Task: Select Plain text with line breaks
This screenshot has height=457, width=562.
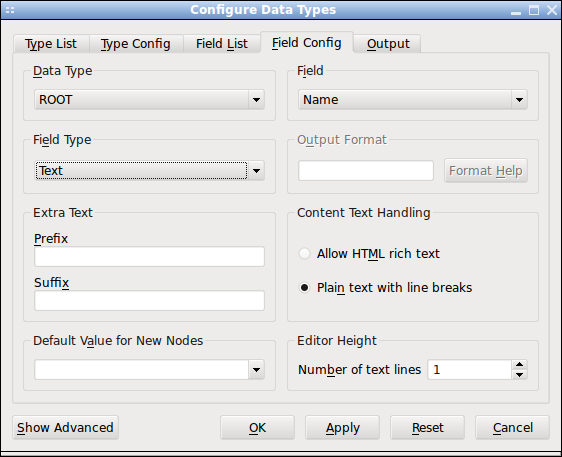Action: 385,288
